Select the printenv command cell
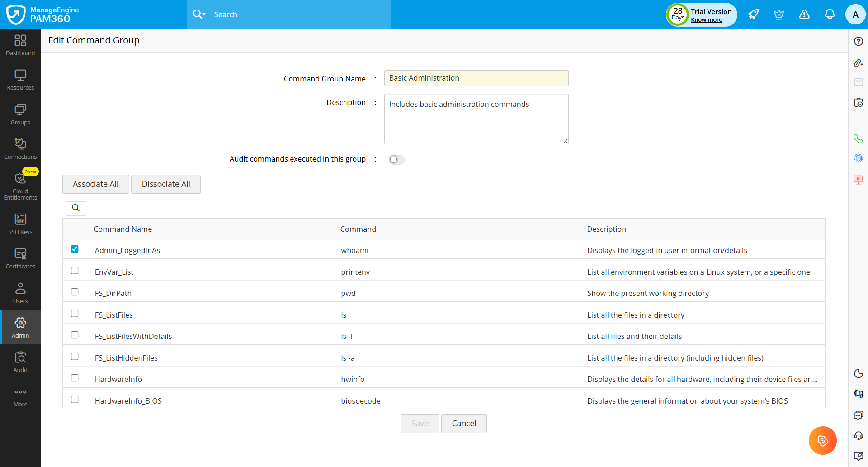Viewport: 868px width, 467px height. coord(355,272)
